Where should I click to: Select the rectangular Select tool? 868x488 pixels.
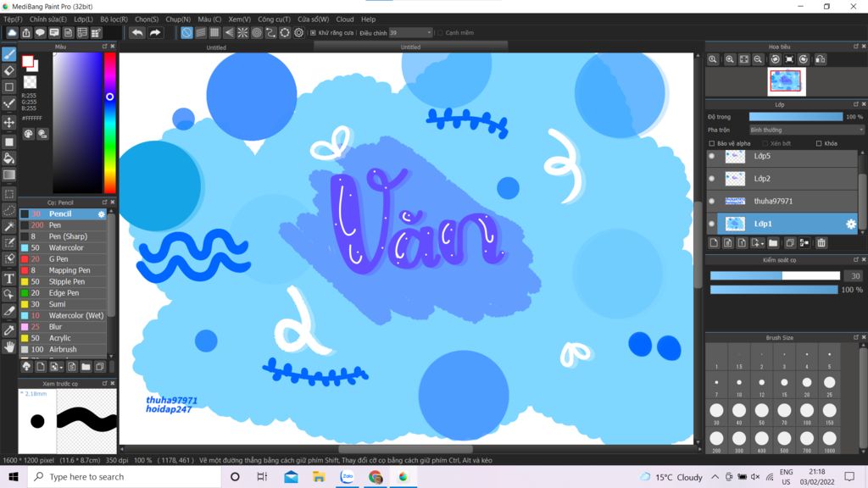(8, 194)
